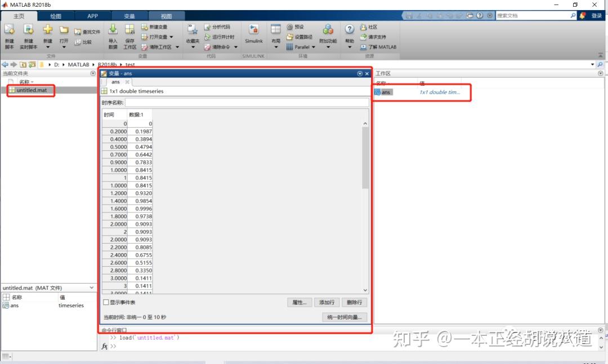Click the quick access help icon
This screenshot has width=608, height=364.
point(480,16)
